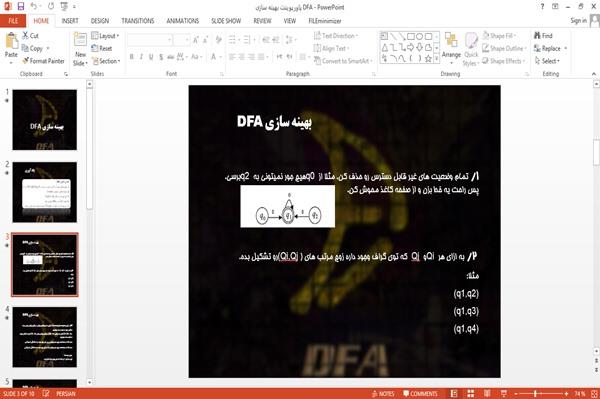Toggle Italic formatting
The height and width of the screenshot is (399, 600).
[x=142, y=57]
